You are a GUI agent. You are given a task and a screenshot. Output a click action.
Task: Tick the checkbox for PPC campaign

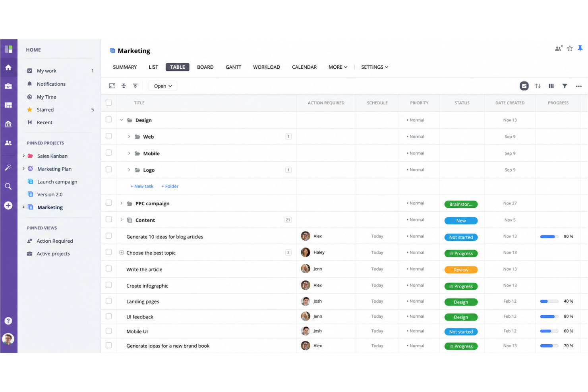coord(108,203)
